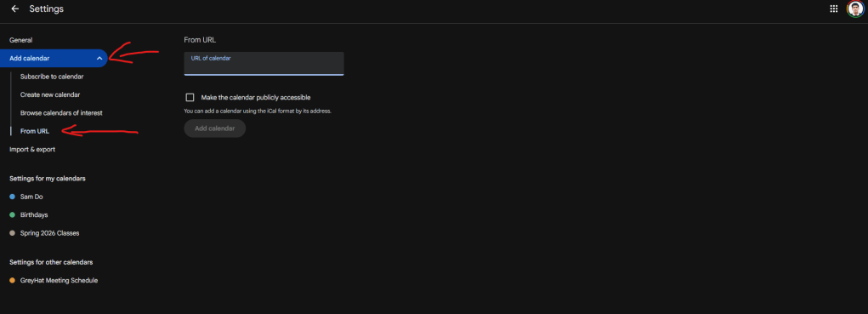Open settings for Spring 2026 Classes
The image size is (868, 314).
50,233
